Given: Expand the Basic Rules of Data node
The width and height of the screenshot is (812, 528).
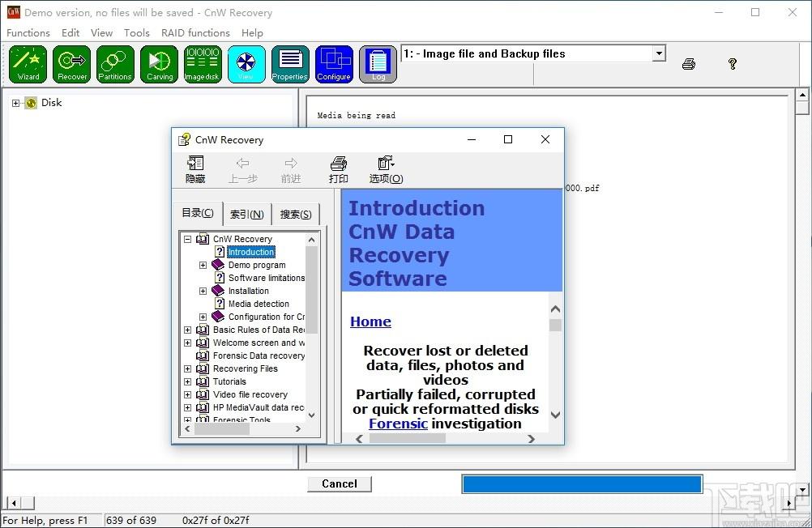Looking at the screenshot, I should [x=187, y=330].
